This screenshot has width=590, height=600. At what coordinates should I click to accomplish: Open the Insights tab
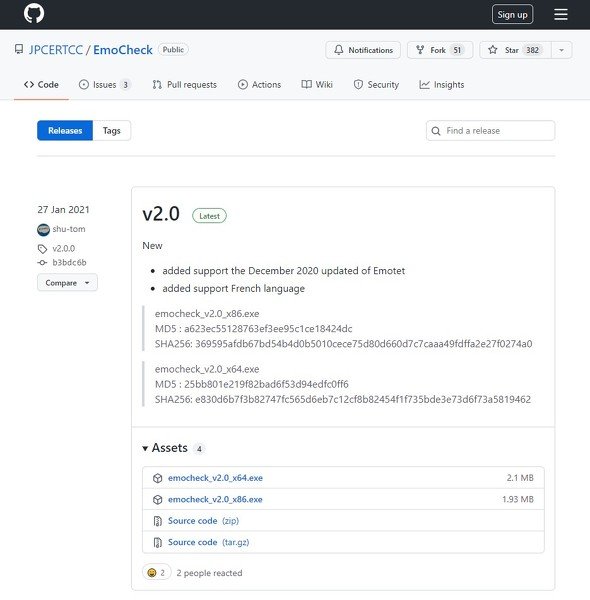[442, 85]
